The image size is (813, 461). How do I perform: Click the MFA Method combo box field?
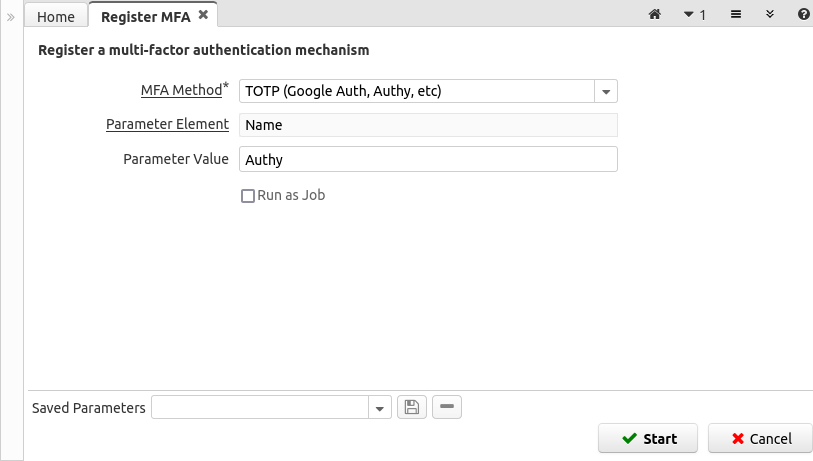(x=416, y=92)
